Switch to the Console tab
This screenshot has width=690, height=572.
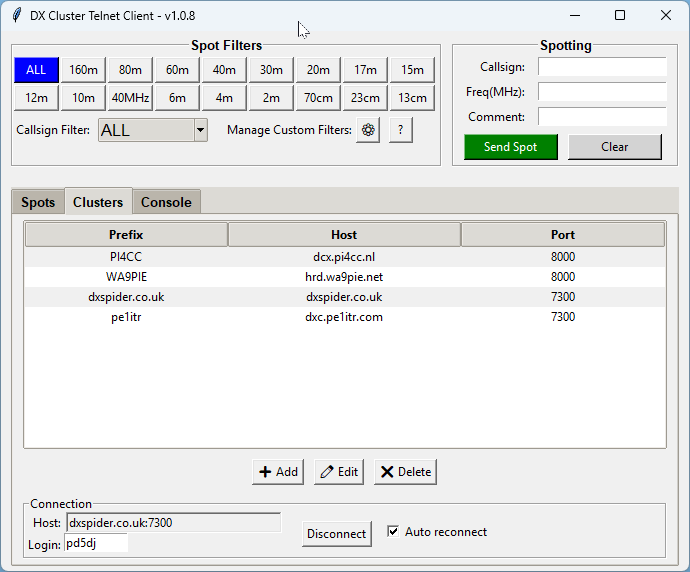point(166,202)
